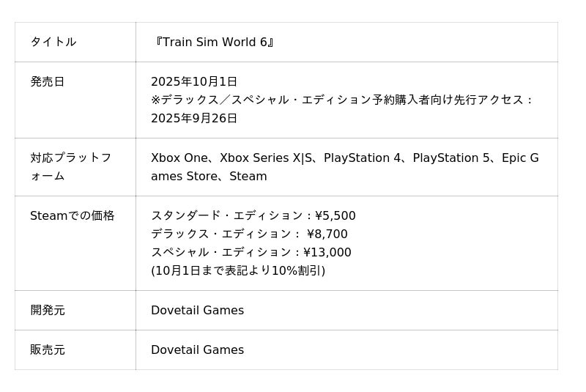Select Dovetail Games in the 販売元 row

click(x=197, y=350)
